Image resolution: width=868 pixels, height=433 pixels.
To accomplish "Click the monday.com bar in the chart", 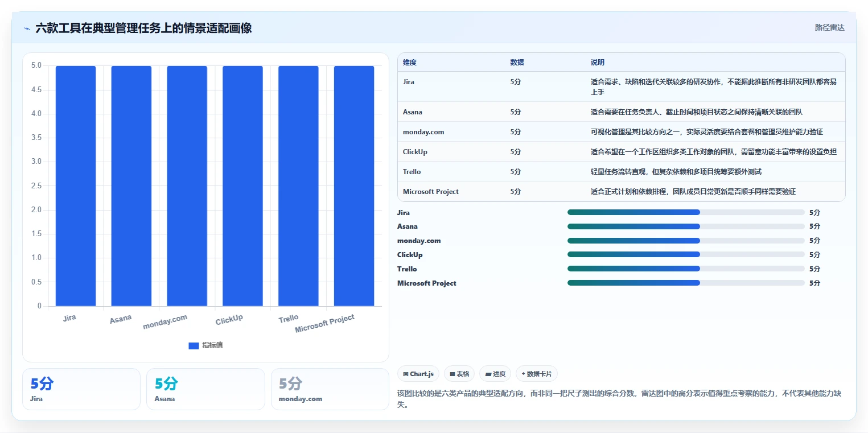I will tap(187, 186).
